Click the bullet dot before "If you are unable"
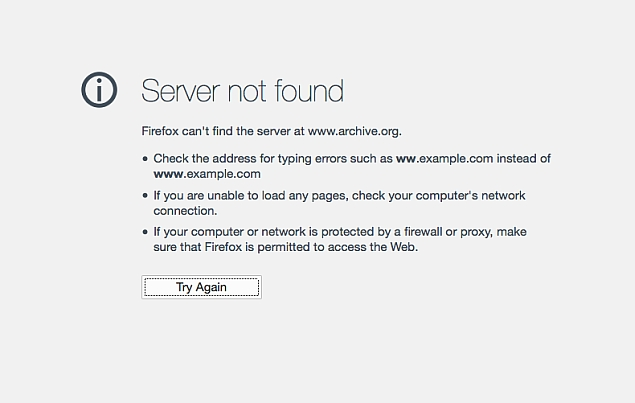This screenshot has width=635, height=403. click(x=145, y=196)
